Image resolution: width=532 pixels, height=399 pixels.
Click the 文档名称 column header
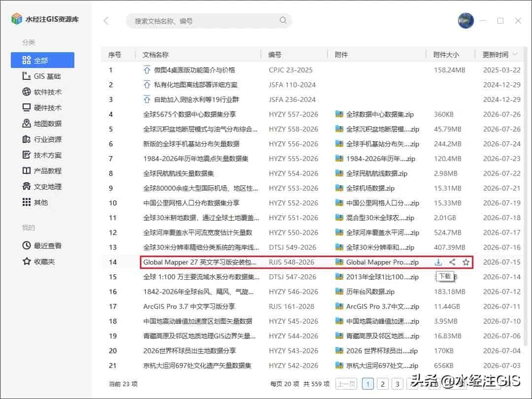(155, 55)
